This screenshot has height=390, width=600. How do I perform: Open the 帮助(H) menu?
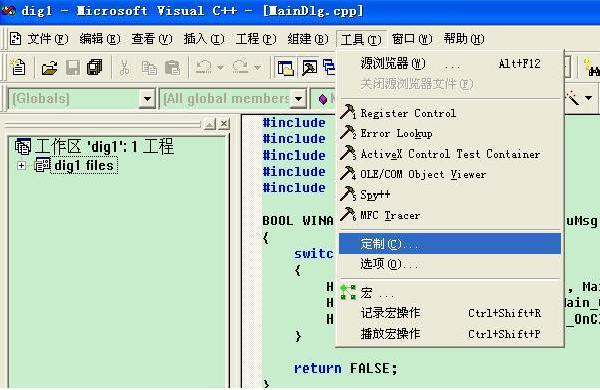coord(464,39)
